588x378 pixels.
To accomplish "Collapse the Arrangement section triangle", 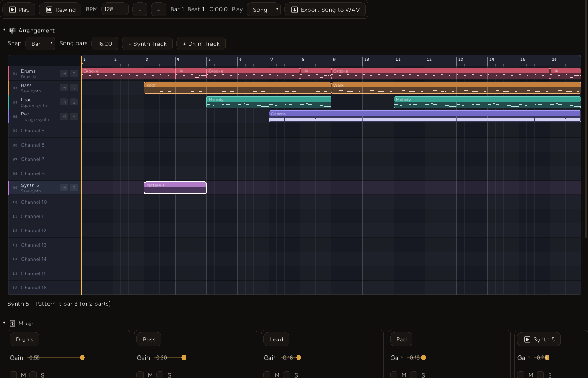I will [4, 30].
